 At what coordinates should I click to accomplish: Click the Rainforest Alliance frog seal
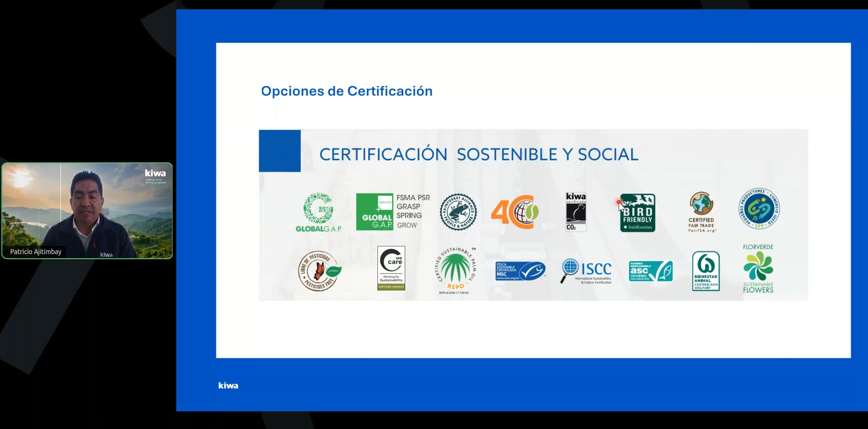(x=458, y=212)
